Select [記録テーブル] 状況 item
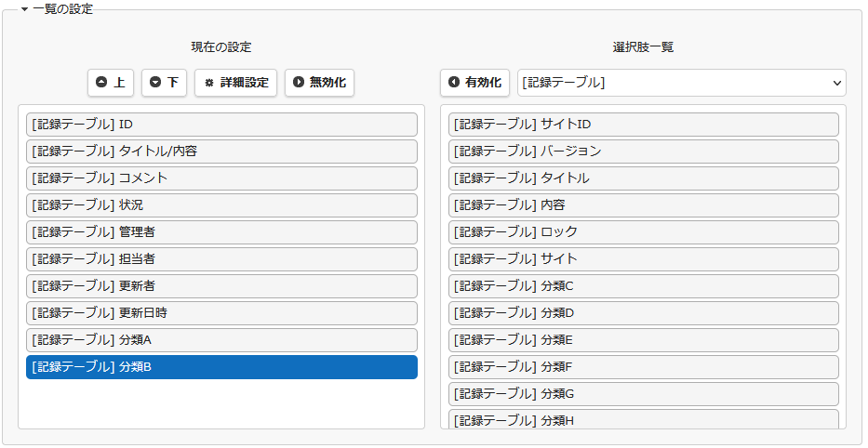Viewport: 868px width, 448px height. coord(221,205)
